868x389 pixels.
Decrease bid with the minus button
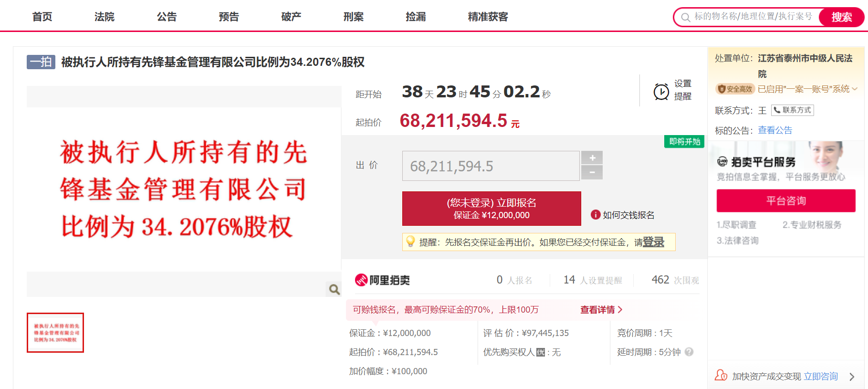click(x=592, y=172)
